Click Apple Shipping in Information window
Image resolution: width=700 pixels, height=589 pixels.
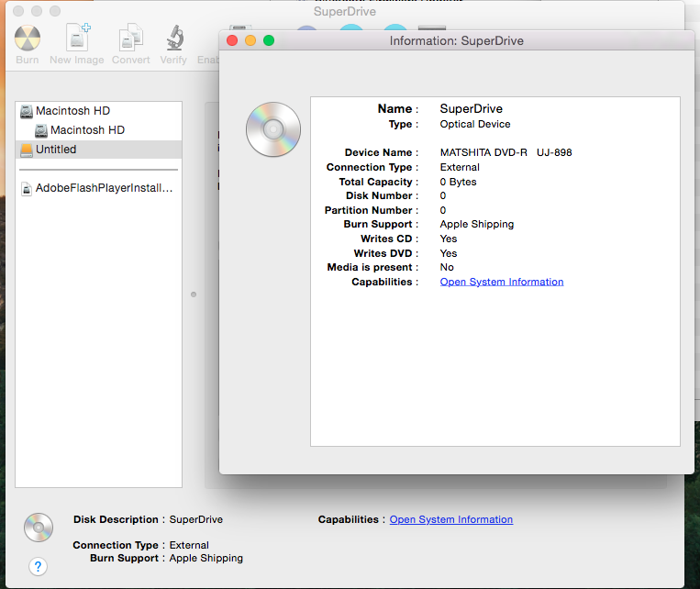(x=477, y=224)
